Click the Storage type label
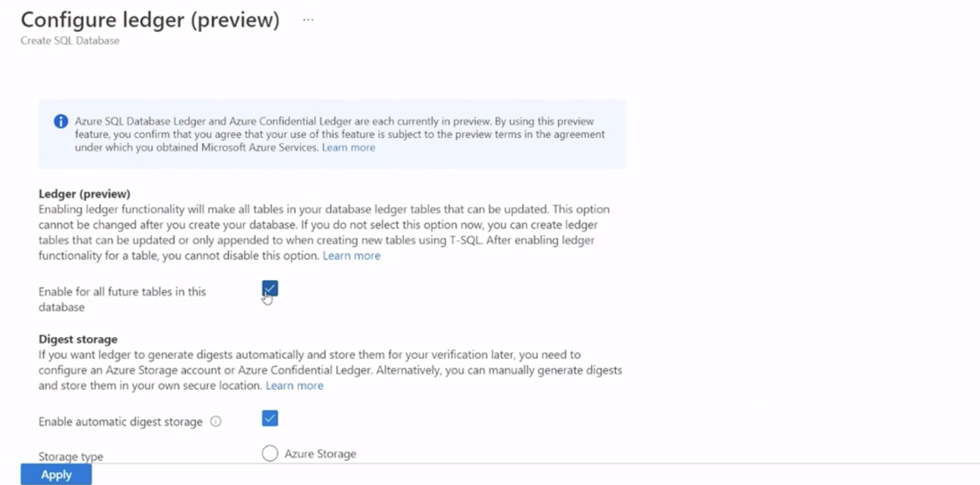 71,456
